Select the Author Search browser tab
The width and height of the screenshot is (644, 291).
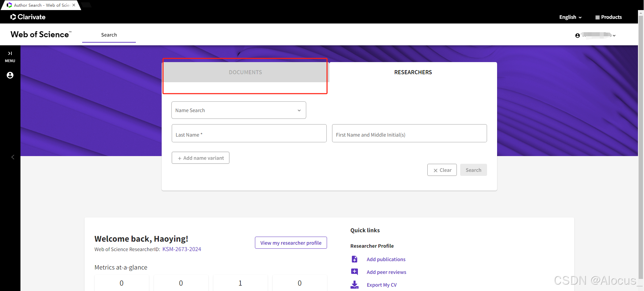(42, 5)
